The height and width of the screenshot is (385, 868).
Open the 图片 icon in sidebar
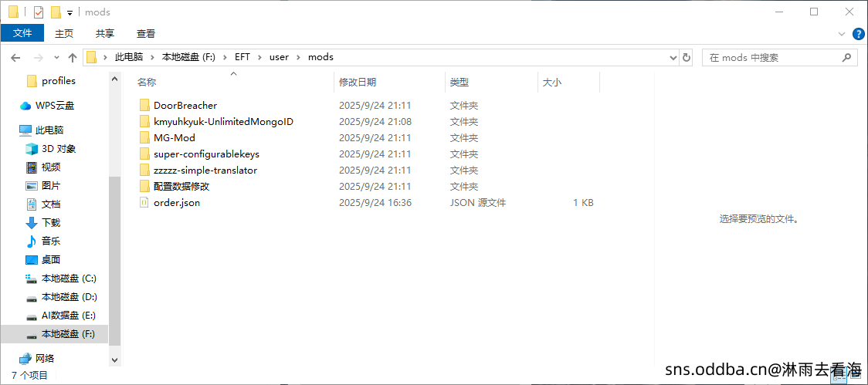point(32,186)
